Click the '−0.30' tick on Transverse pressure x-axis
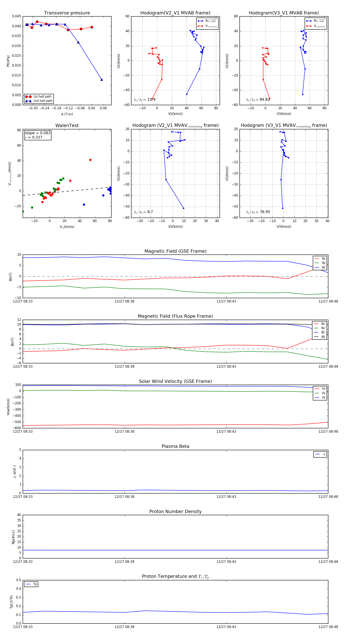The width and height of the screenshot is (351, 644). pos(33,108)
